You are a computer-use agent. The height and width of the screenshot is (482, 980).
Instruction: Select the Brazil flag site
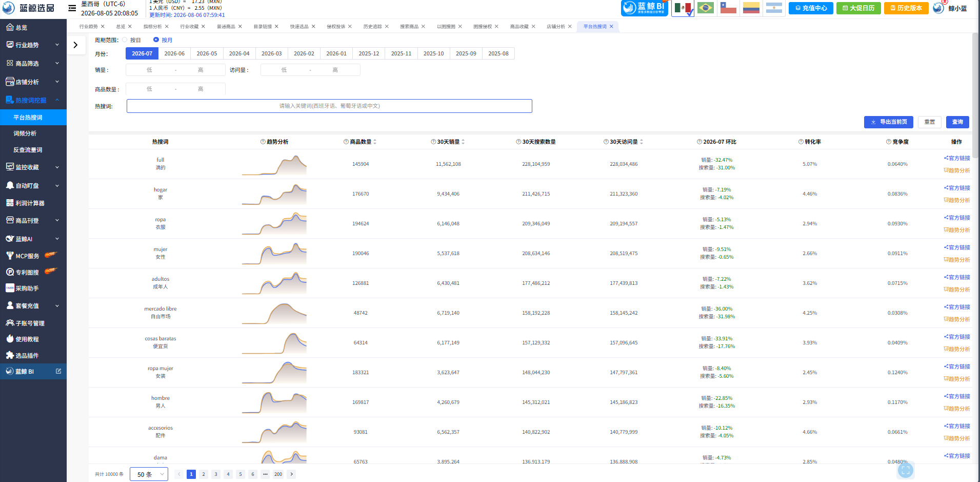[x=706, y=8]
